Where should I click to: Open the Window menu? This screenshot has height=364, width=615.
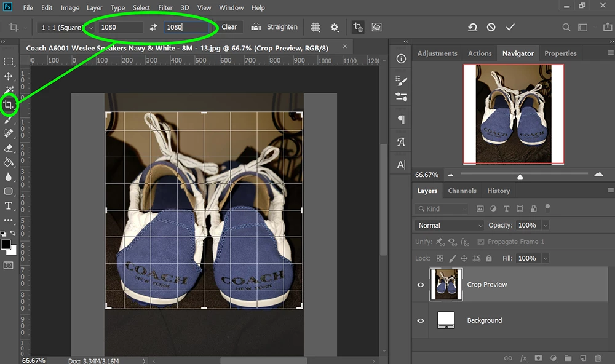pyautogui.click(x=231, y=7)
